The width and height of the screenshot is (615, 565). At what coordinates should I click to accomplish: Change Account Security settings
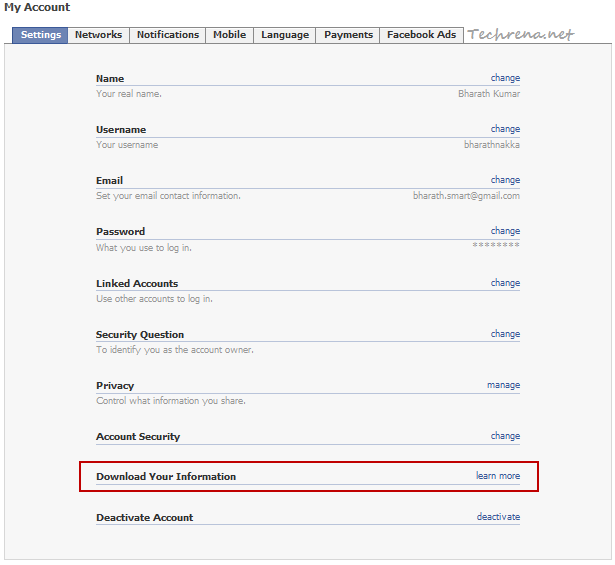click(505, 436)
